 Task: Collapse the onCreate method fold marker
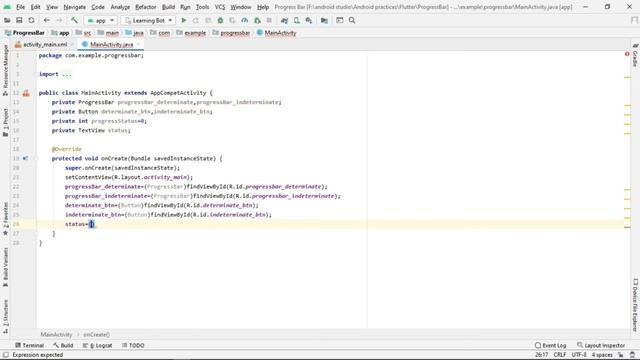[36, 158]
